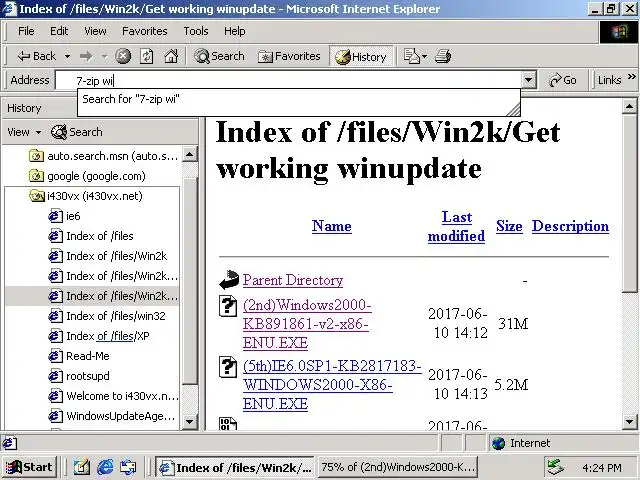Download (5th)IE6.0SP1-KB2817183 EXE link
The height and width of the screenshot is (480, 640).
click(x=332, y=385)
